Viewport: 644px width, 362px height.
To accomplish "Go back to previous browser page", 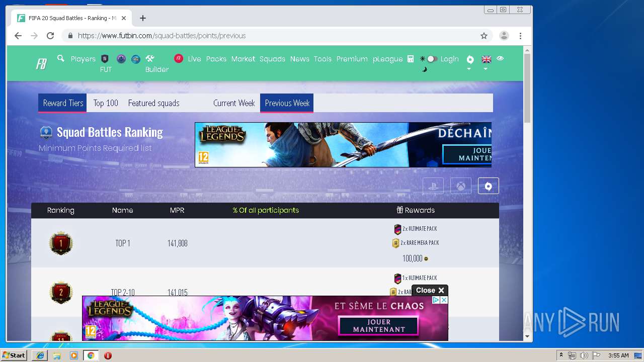I will [x=18, y=36].
